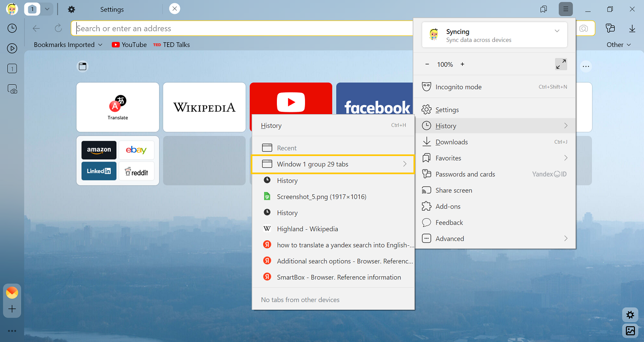The image size is (644, 342).
Task: Open passwords with the key icon top right
Action: [610, 28]
